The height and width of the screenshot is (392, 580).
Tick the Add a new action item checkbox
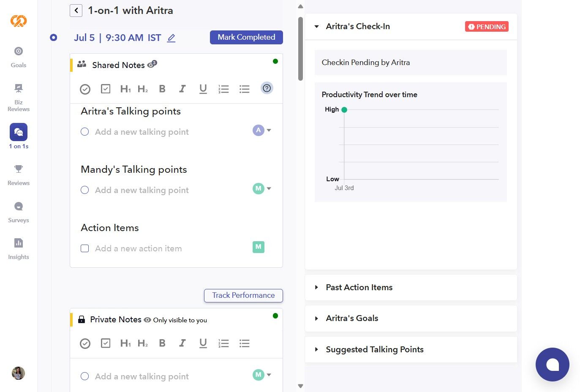pyautogui.click(x=85, y=248)
